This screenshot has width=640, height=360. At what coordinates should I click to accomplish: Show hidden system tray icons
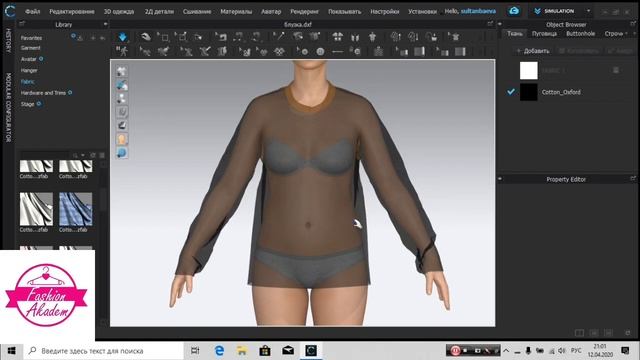click(506, 351)
